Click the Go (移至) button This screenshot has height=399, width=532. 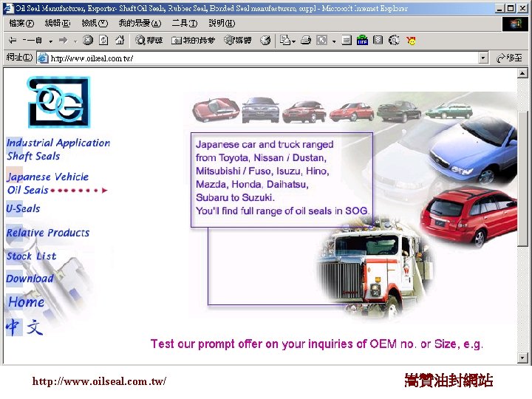point(509,58)
